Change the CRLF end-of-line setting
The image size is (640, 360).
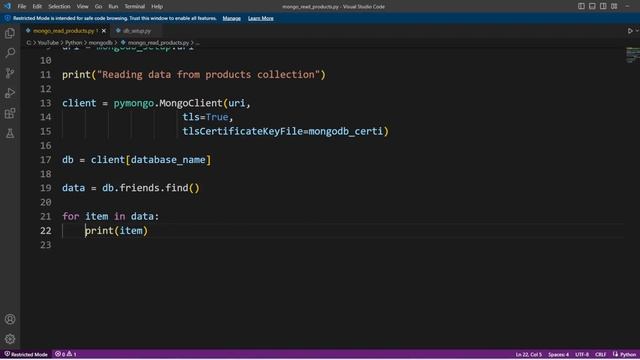[x=600, y=354]
